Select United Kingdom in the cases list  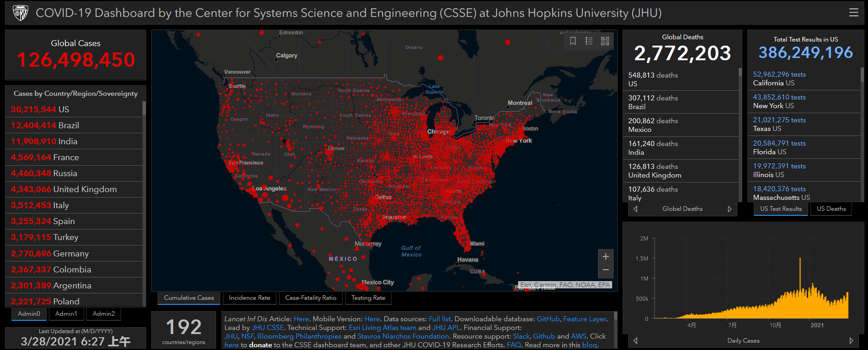74,189
